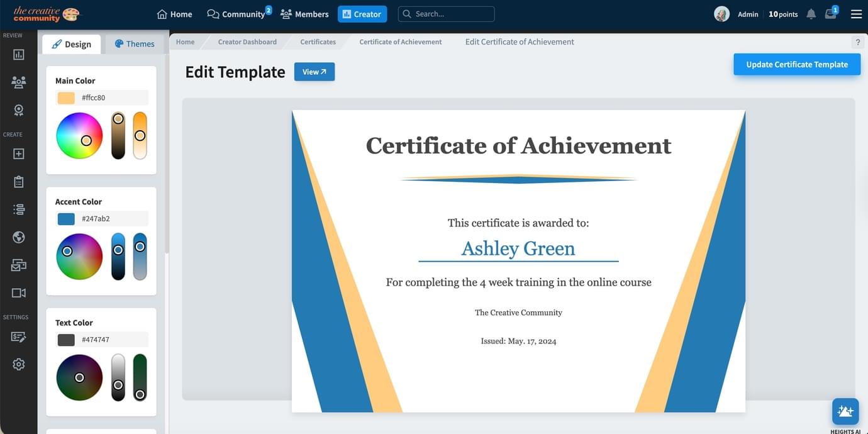This screenshot has height=434, width=868.
Task: Click the Accent Color hue wheel
Action: click(x=79, y=257)
